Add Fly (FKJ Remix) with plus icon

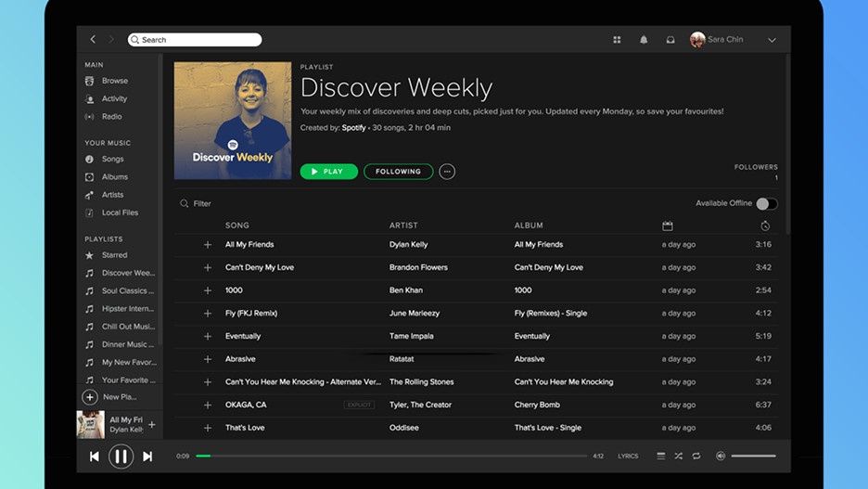[x=208, y=314]
